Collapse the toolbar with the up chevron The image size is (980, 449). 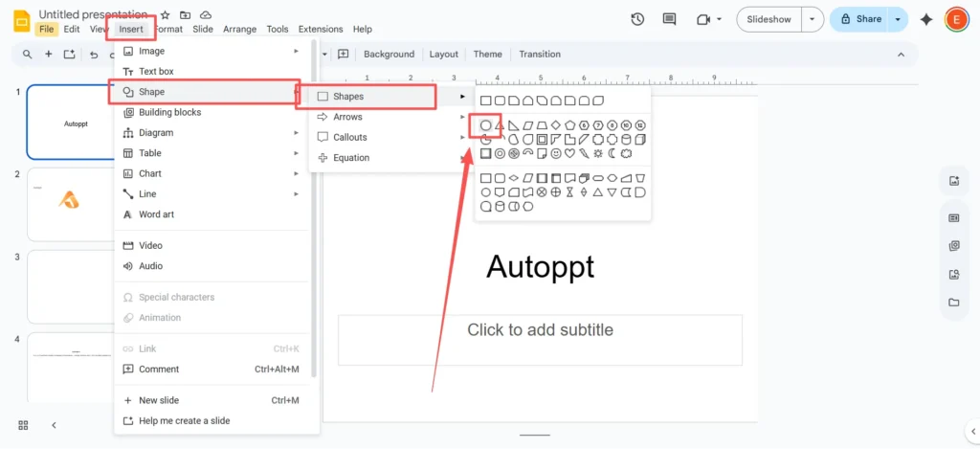pos(902,55)
